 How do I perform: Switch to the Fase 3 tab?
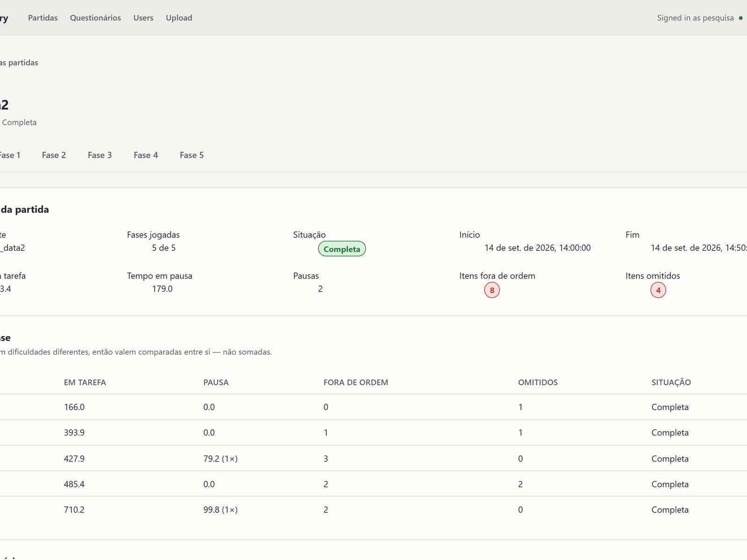click(x=100, y=155)
